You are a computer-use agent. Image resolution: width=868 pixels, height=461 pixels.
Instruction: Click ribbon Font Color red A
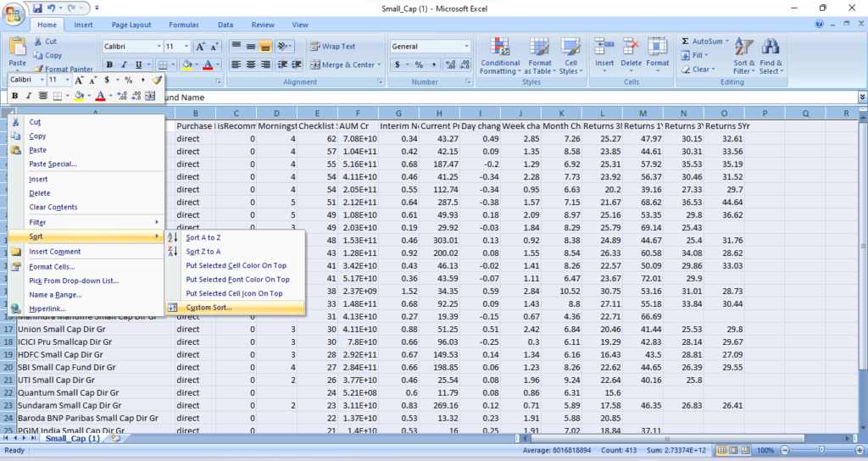pyautogui.click(x=208, y=64)
